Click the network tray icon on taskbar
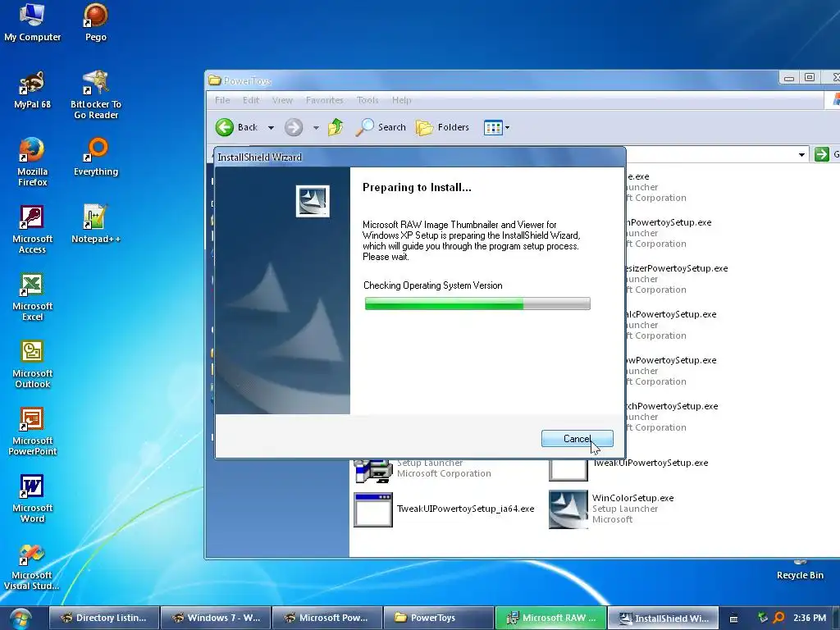Screen dimensions: 840x630 (762, 618)
